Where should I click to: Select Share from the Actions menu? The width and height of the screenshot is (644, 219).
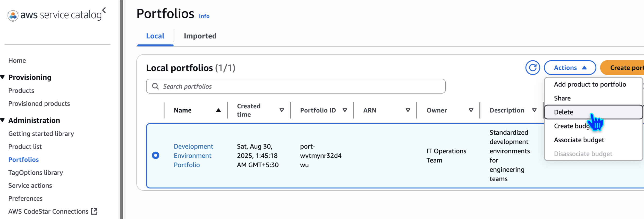click(x=562, y=98)
